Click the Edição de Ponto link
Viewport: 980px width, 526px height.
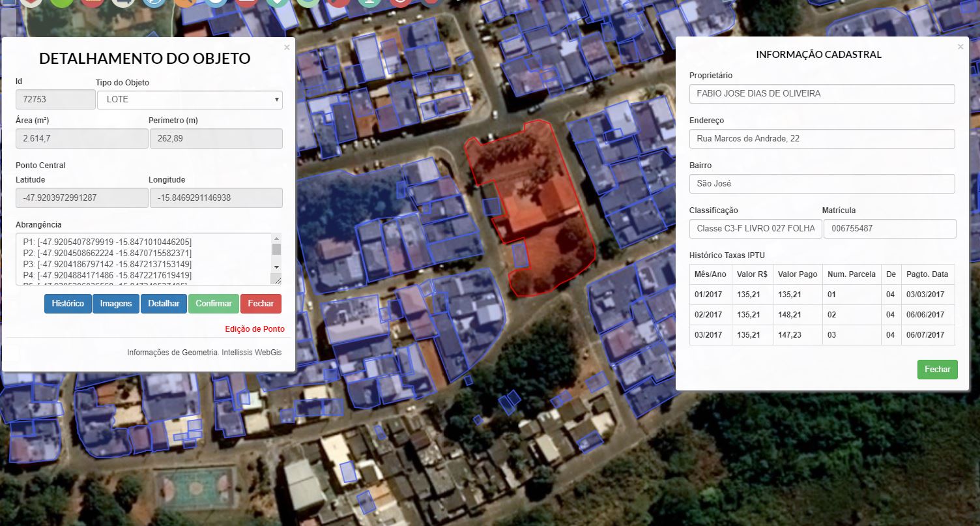[254, 329]
